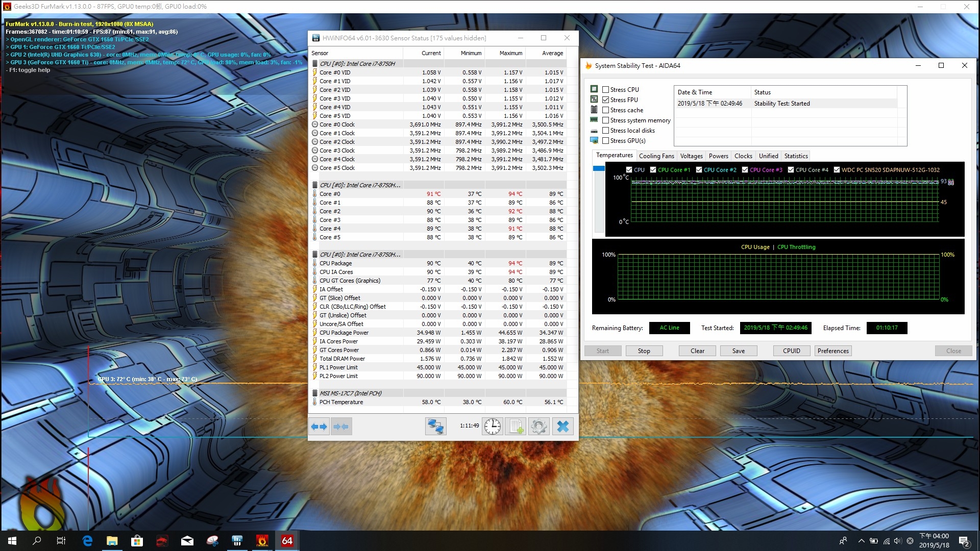The image size is (980, 551).
Task: Open HWiNFO network remote monitoring icon
Action: 435,427
